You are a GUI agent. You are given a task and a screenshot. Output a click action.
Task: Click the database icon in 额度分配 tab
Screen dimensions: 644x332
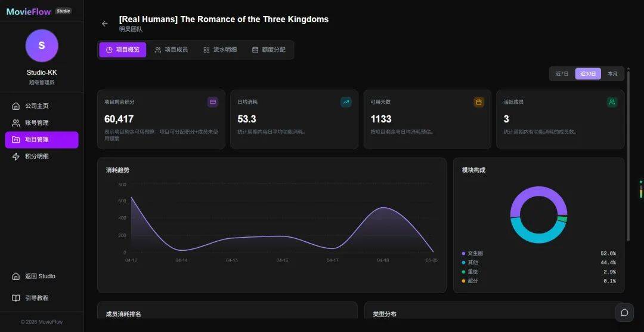pos(255,50)
